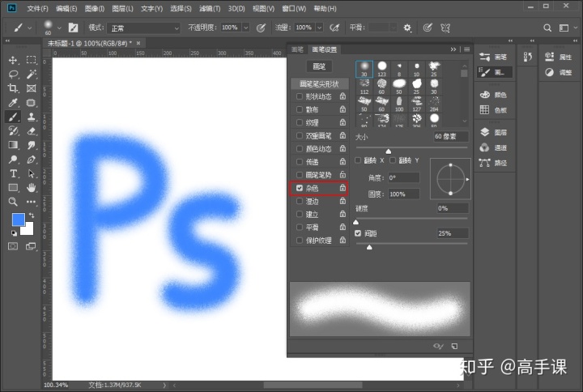Select the Eraser tool

tap(32, 131)
